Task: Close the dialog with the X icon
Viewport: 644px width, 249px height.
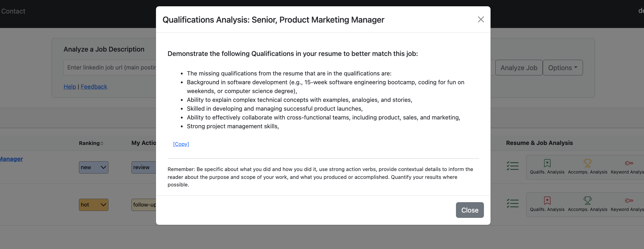Action: coord(481,19)
